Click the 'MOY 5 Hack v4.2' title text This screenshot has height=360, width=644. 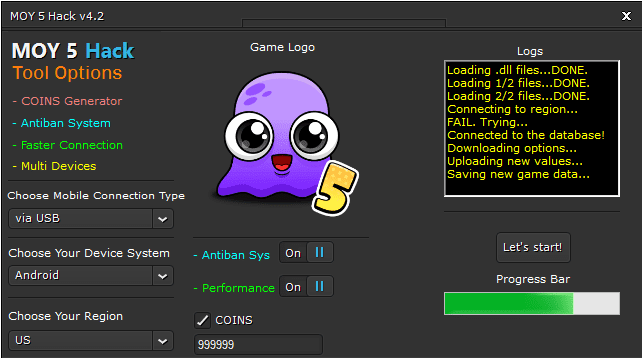click(57, 16)
